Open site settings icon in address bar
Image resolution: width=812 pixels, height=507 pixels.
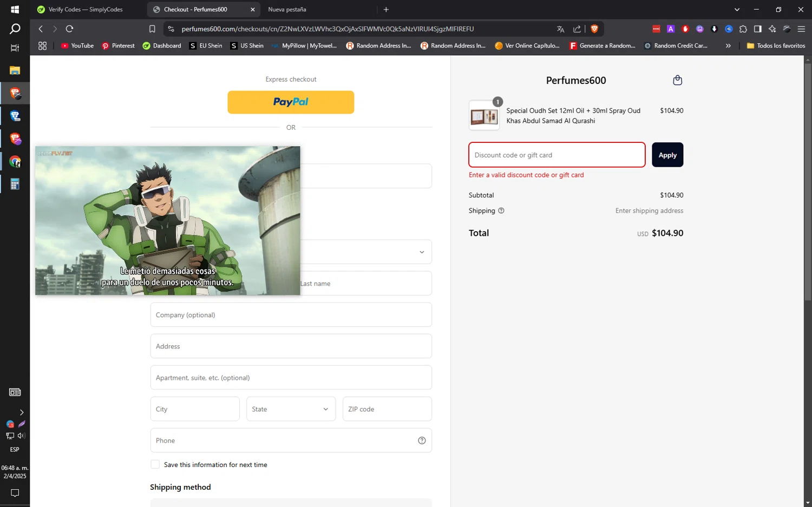click(x=171, y=29)
